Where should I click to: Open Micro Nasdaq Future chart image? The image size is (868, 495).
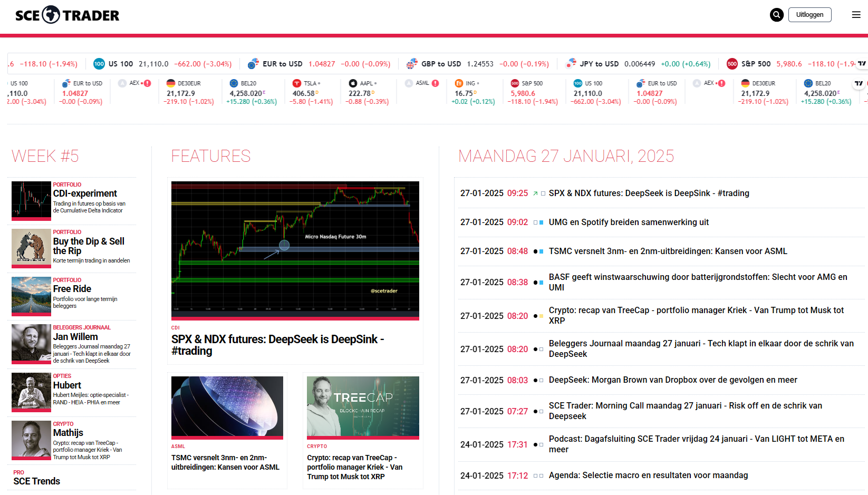pyautogui.click(x=295, y=250)
